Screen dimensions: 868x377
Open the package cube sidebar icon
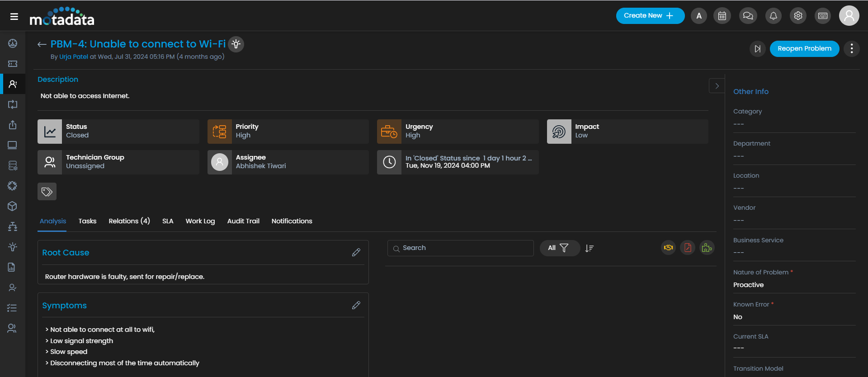coord(13,206)
